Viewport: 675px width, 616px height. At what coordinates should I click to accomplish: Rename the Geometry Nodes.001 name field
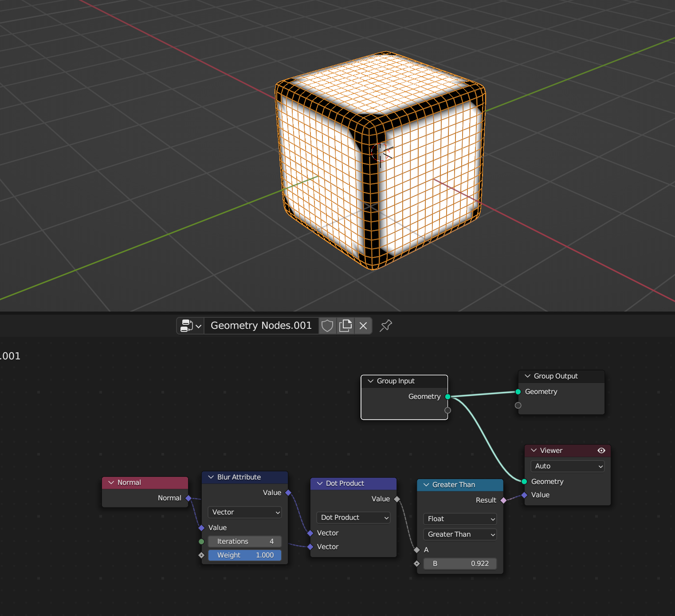point(261,326)
